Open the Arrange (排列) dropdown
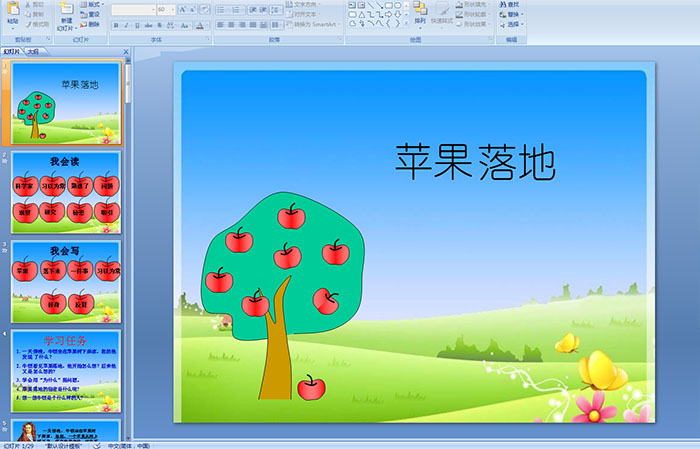The width and height of the screenshot is (700, 449). click(420, 13)
